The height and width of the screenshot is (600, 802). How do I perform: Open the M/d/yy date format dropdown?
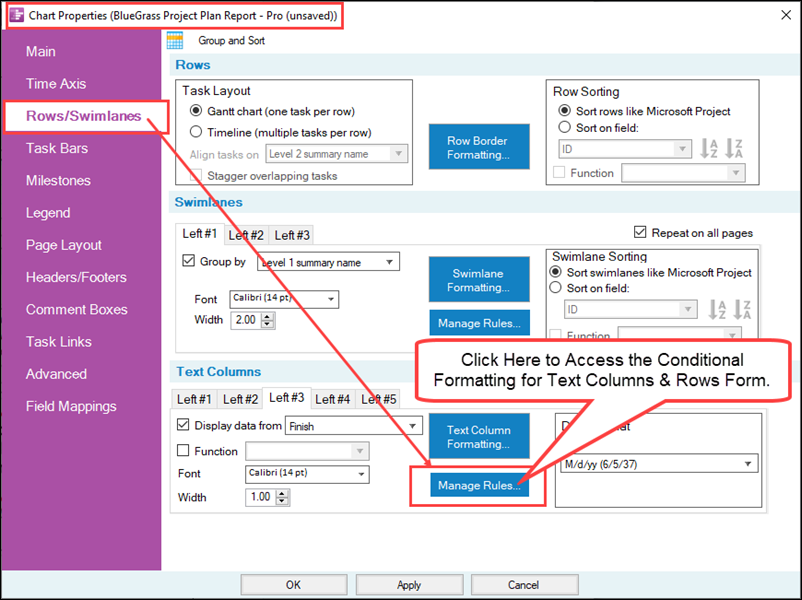coord(746,463)
